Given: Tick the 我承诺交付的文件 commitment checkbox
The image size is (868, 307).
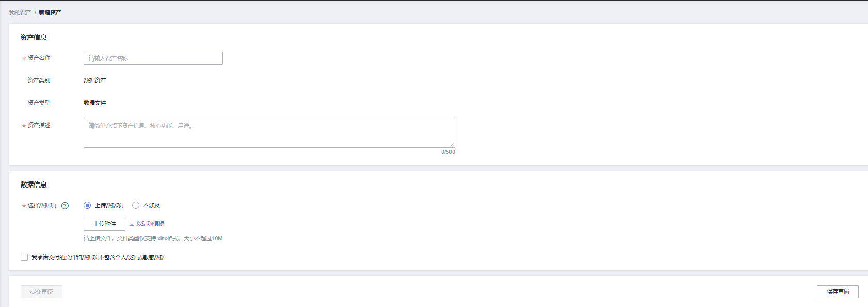Looking at the screenshot, I should pyautogui.click(x=24, y=257).
